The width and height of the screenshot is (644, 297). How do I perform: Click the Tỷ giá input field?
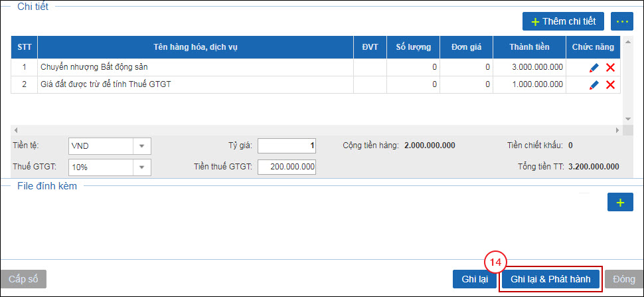coord(287,146)
